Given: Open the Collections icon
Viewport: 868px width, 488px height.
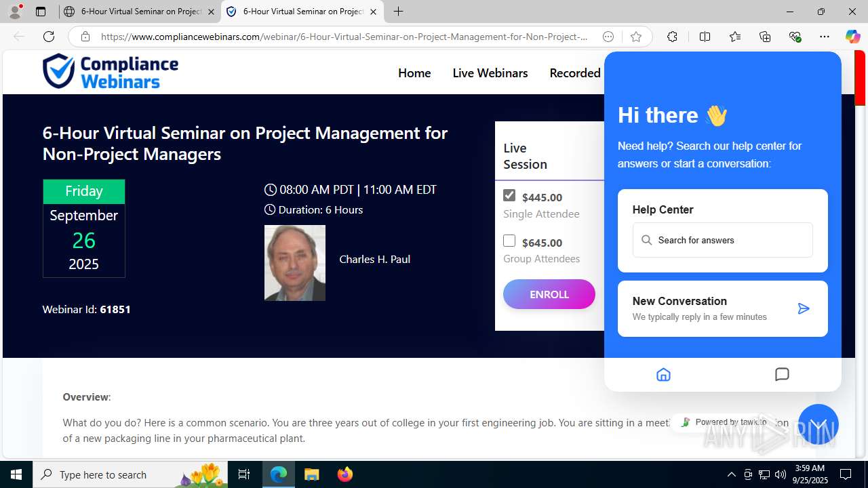Looking at the screenshot, I should coord(765,37).
